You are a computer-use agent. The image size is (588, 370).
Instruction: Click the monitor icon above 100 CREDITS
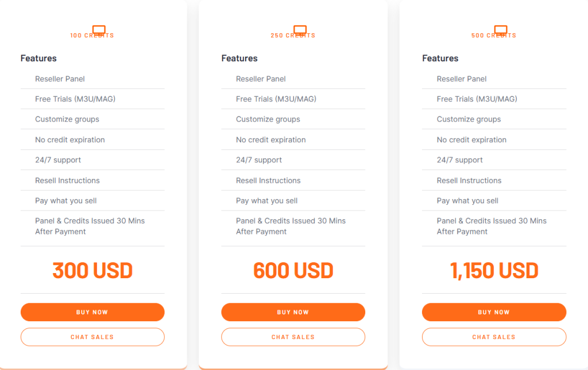[98, 30]
